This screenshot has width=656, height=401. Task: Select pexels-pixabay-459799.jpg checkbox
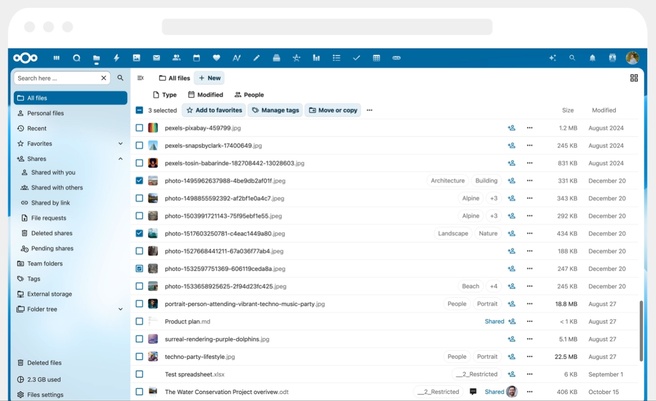tap(139, 128)
